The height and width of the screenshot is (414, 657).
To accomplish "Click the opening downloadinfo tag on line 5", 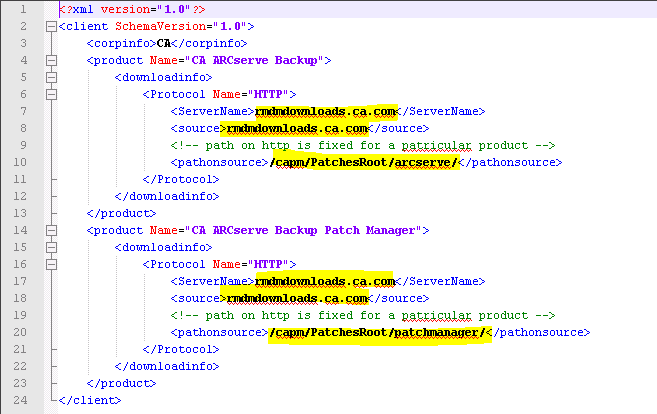I will pyautogui.click(x=164, y=78).
